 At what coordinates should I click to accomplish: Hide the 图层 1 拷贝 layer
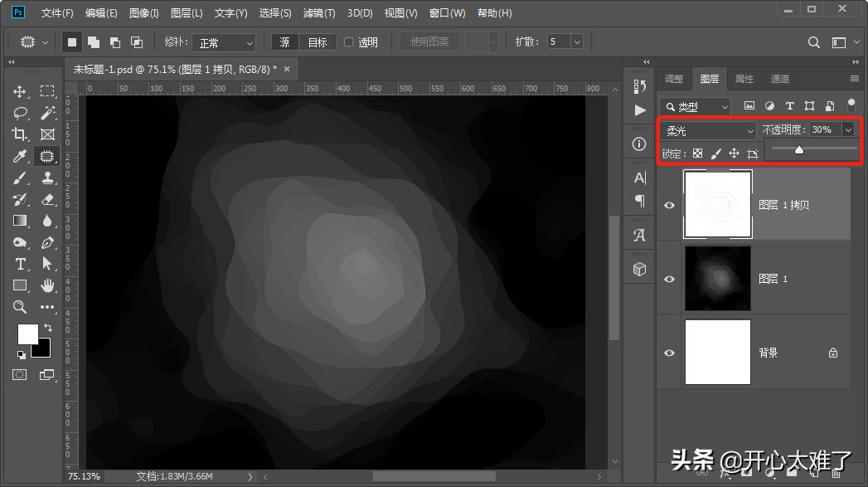(x=670, y=205)
